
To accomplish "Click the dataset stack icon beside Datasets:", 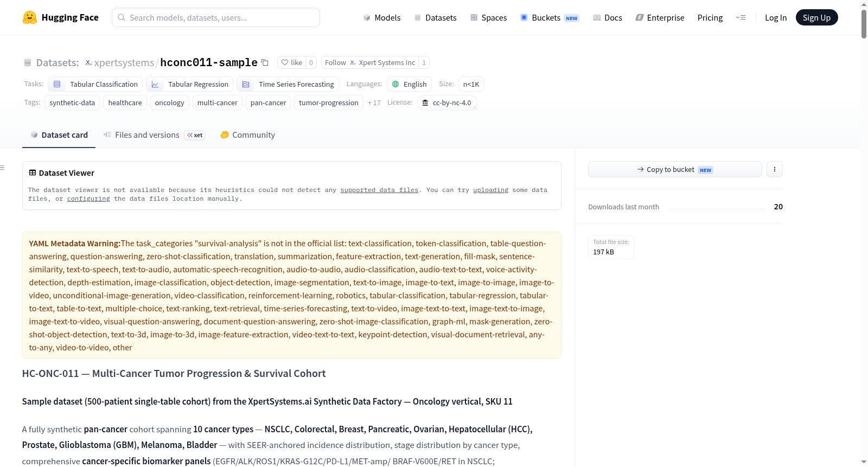I will point(28,62).
